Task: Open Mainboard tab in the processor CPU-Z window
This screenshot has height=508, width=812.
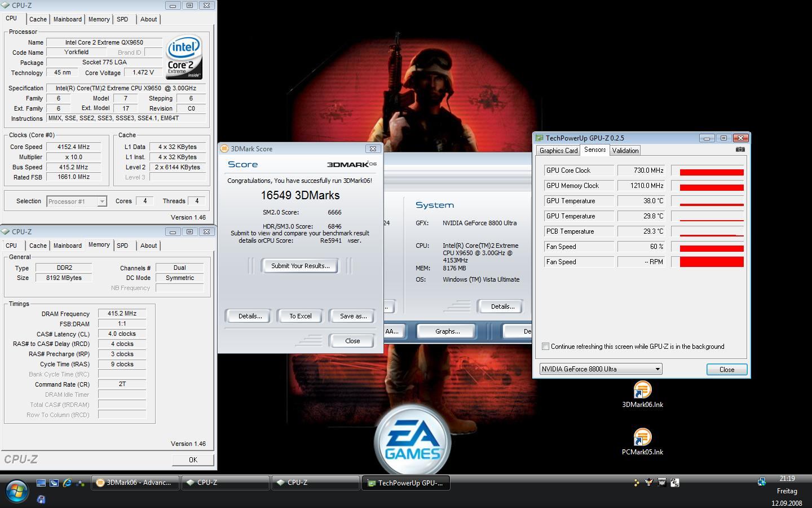Action: (x=68, y=19)
